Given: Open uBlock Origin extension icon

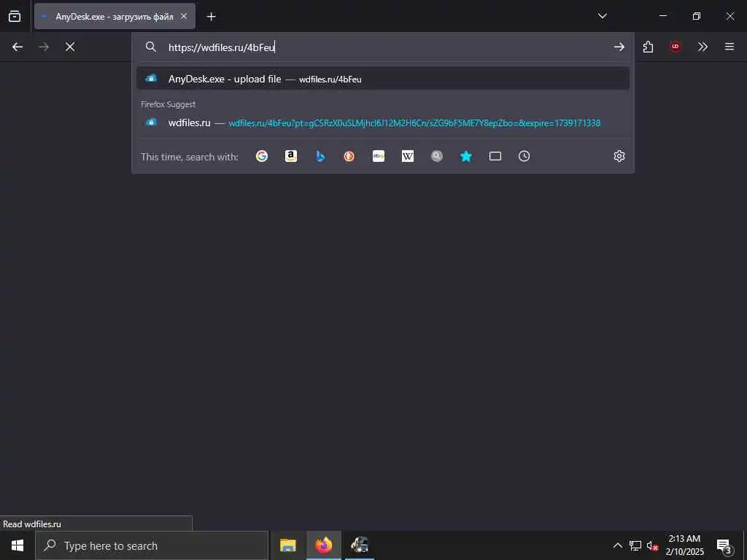Looking at the screenshot, I should [x=675, y=47].
